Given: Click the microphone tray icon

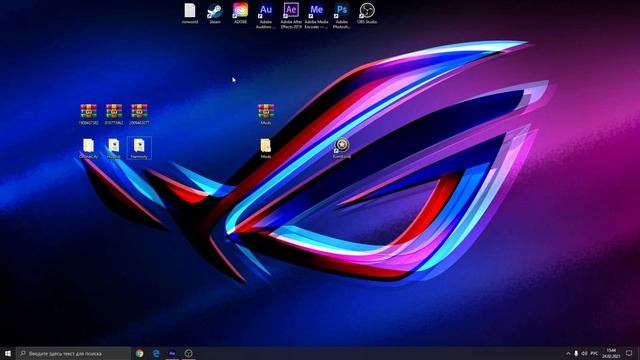Looking at the screenshot, I should click(576, 353).
